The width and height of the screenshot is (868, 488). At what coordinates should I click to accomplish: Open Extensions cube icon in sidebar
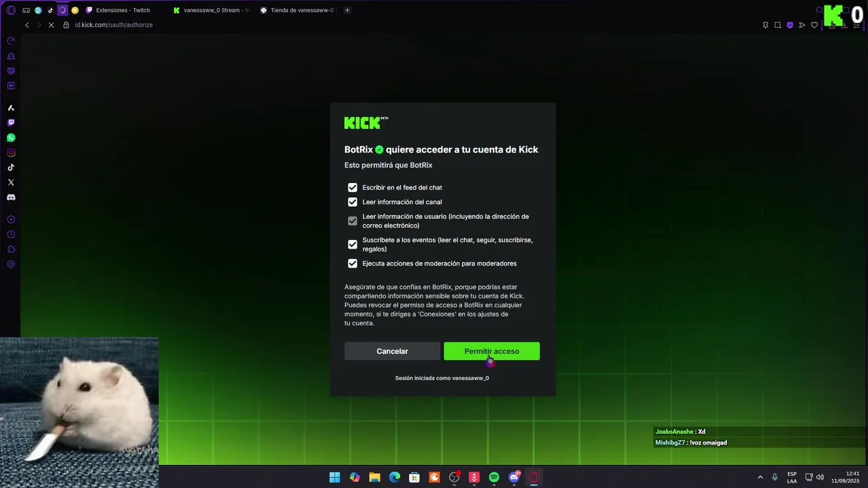coord(11,249)
